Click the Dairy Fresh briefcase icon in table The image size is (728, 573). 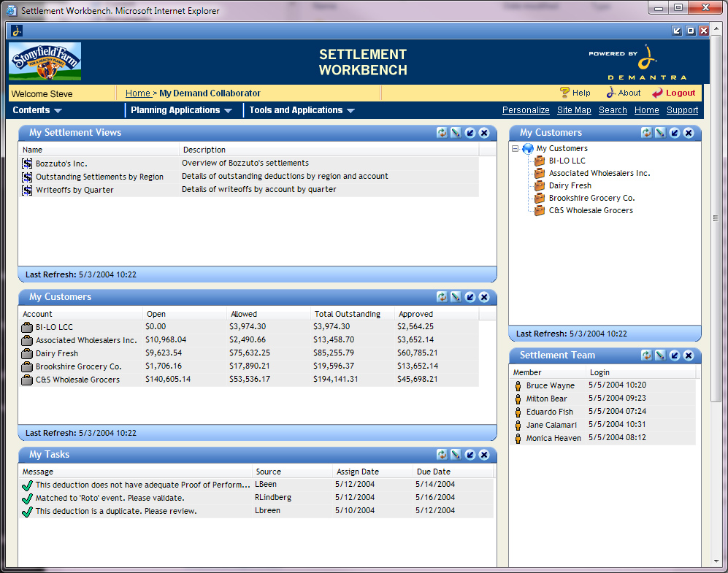click(27, 353)
